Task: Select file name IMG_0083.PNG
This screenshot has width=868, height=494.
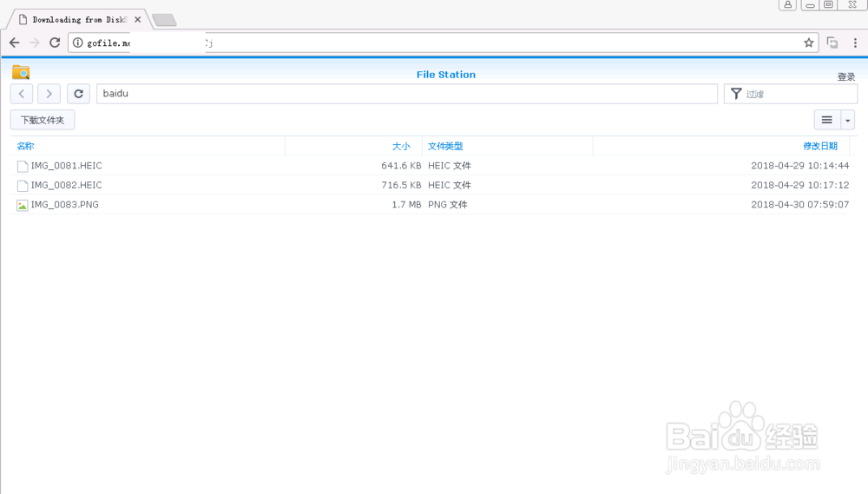Action: click(65, 204)
